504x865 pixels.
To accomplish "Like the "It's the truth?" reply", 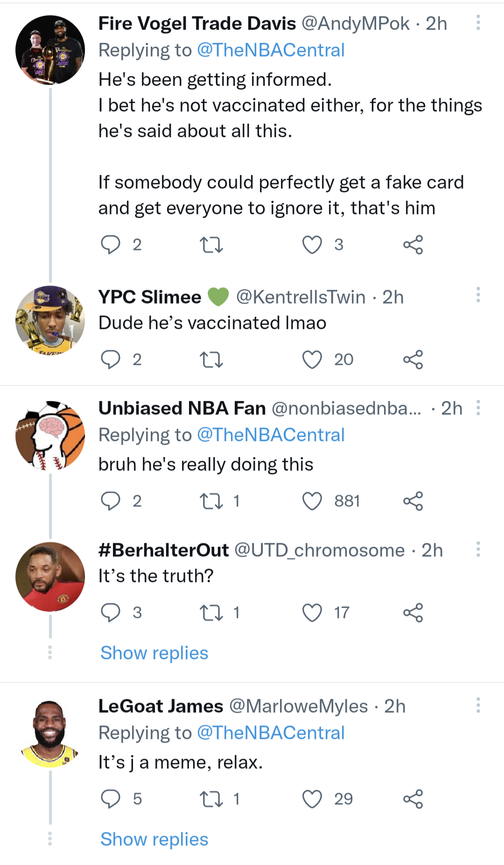I will (312, 613).
